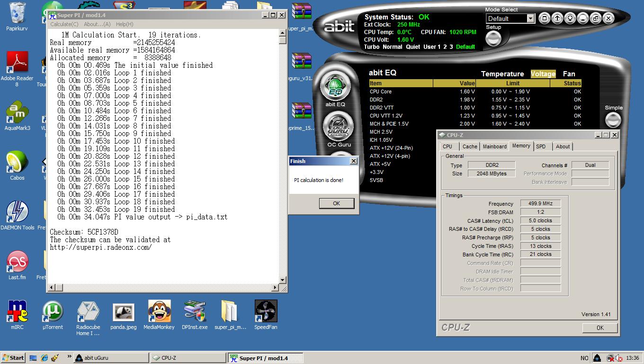
Task: Launch mIRC desktop shortcut
Action: 17,315
